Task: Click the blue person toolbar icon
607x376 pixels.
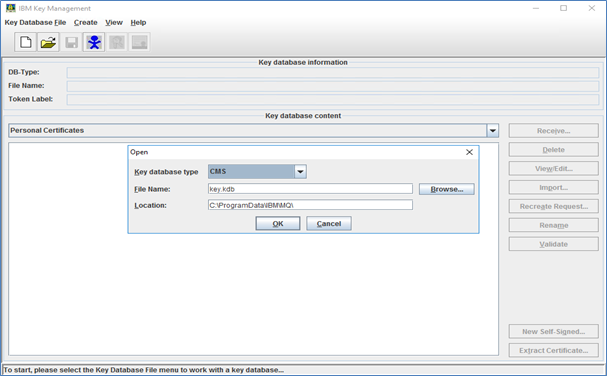Action: 94,42
